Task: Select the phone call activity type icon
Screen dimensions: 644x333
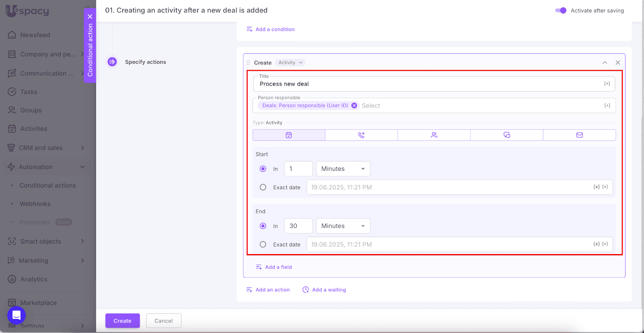Action: (x=361, y=135)
